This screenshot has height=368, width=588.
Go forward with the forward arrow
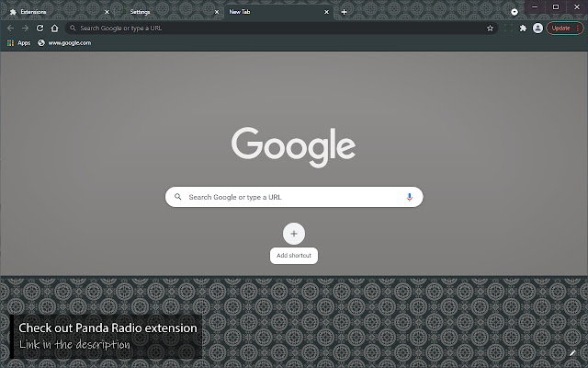(25, 29)
